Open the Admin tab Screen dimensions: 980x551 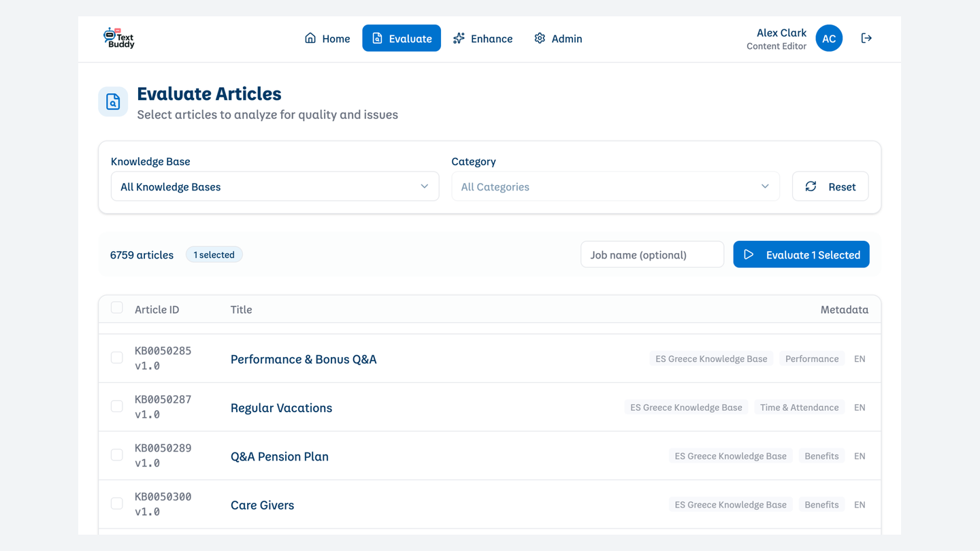click(558, 38)
